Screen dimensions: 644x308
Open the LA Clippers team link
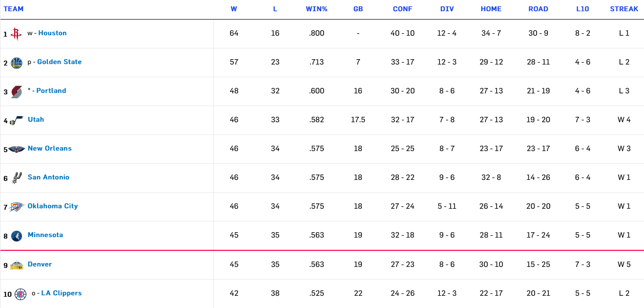[62, 293]
